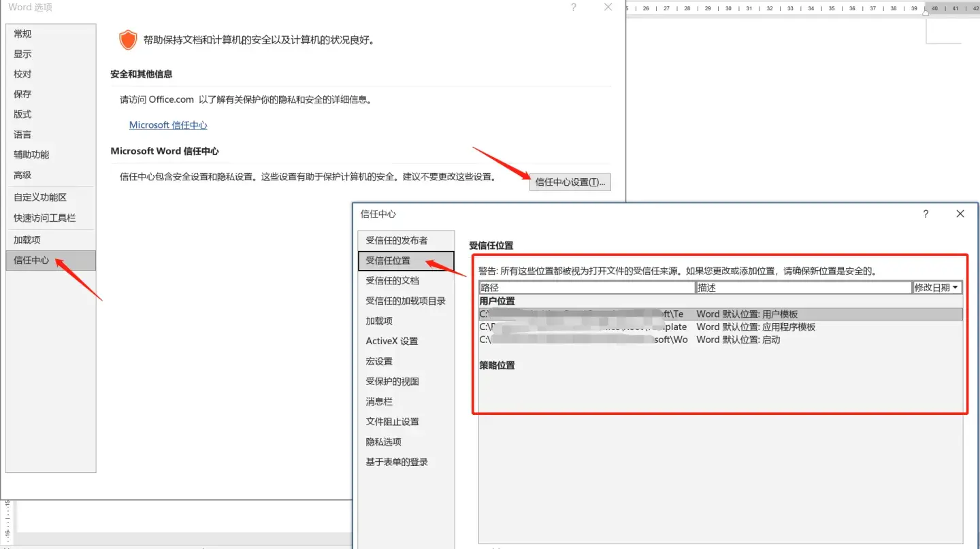Open 消息栏 settings

coord(406,401)
